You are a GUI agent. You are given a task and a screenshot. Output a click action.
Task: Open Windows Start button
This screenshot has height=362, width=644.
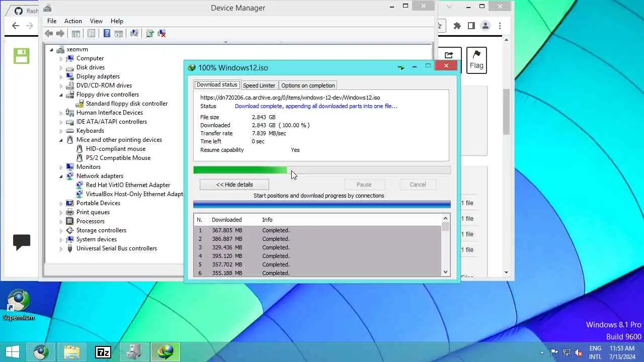coord(13,352)
